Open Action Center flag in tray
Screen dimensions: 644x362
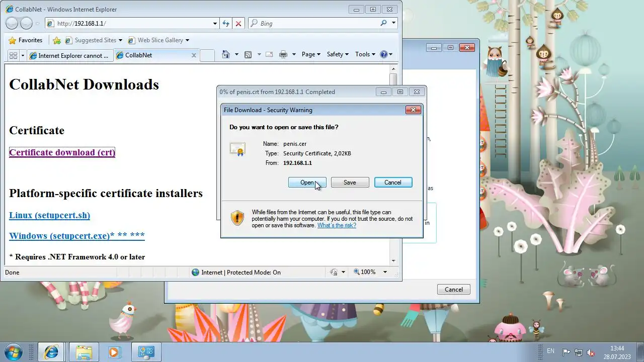566,352
